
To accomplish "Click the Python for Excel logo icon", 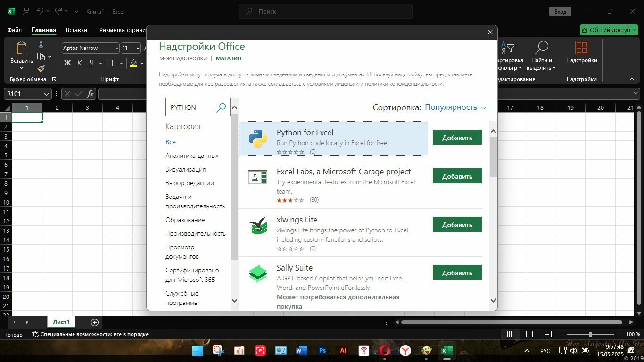I will [x=258, y=138].
